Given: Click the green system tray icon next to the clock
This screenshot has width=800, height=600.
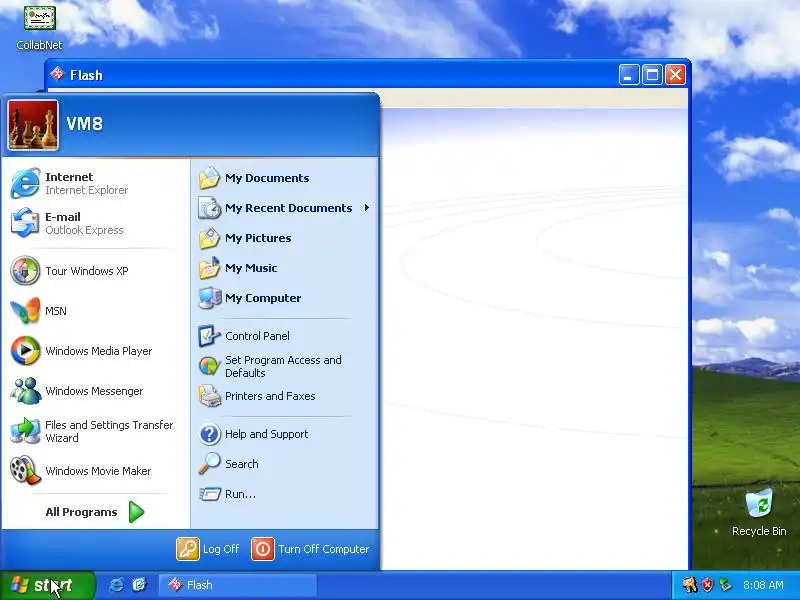Looking at the screenshot, I should tap(724, 585).
